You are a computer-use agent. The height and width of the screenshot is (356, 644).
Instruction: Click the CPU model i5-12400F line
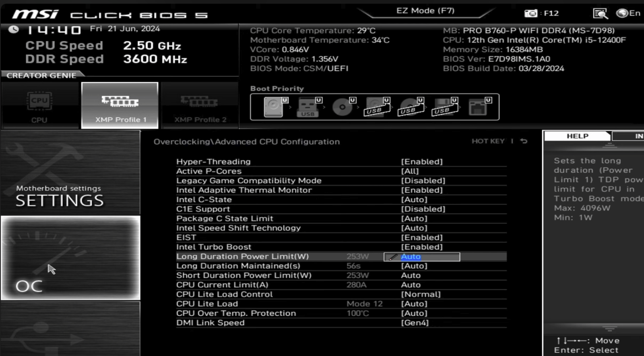coord(535,40)
